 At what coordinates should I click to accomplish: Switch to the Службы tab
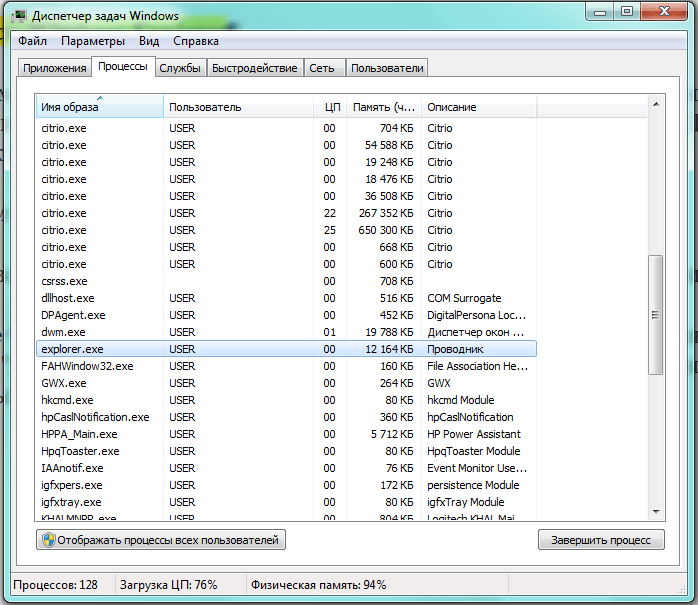[180, 68]
